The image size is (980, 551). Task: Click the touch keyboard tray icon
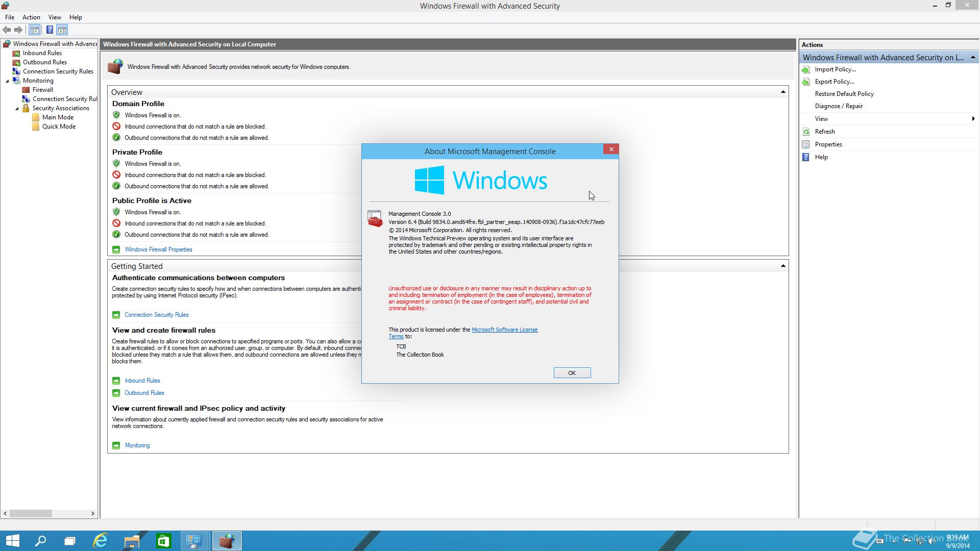point(879,541)
